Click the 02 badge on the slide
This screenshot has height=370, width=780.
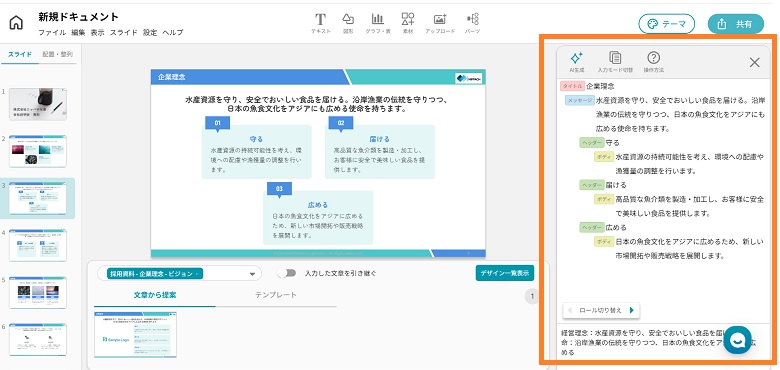tap(341, 123)
